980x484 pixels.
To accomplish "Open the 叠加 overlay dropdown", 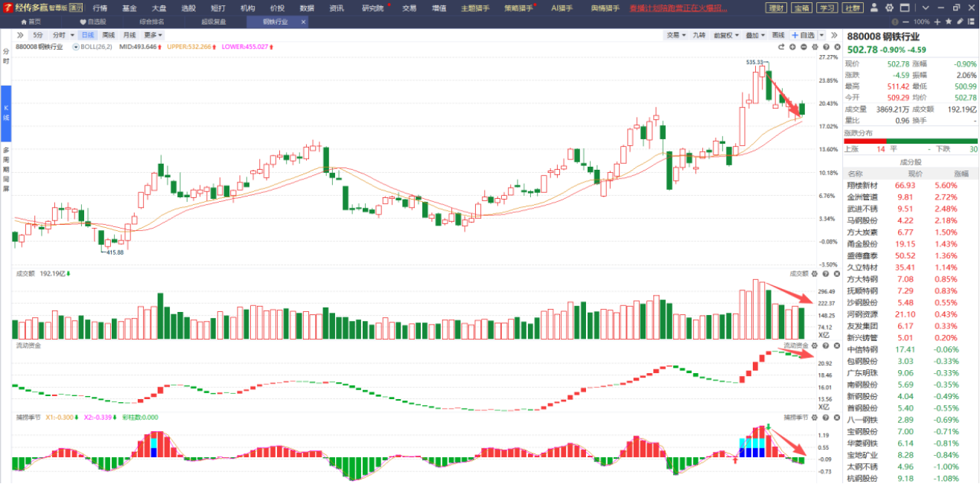I will (x=755, y=35).
